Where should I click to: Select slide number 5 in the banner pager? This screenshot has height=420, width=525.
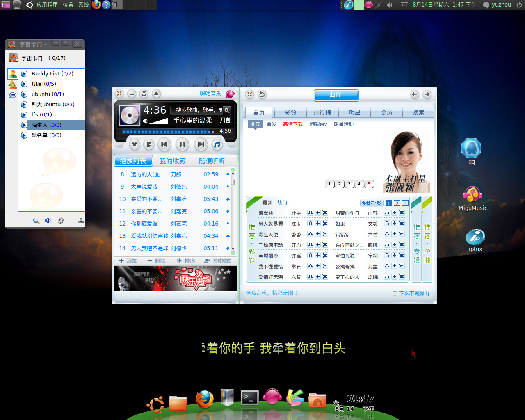(x=369, y=184)
